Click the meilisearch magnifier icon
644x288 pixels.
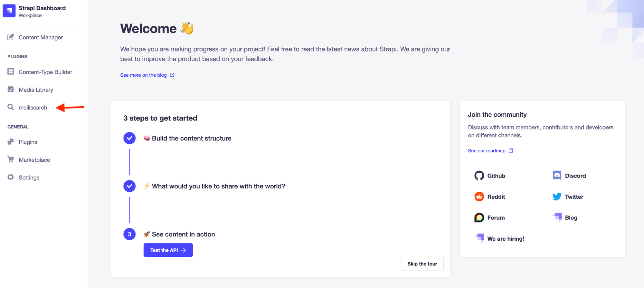coord(11,107)
